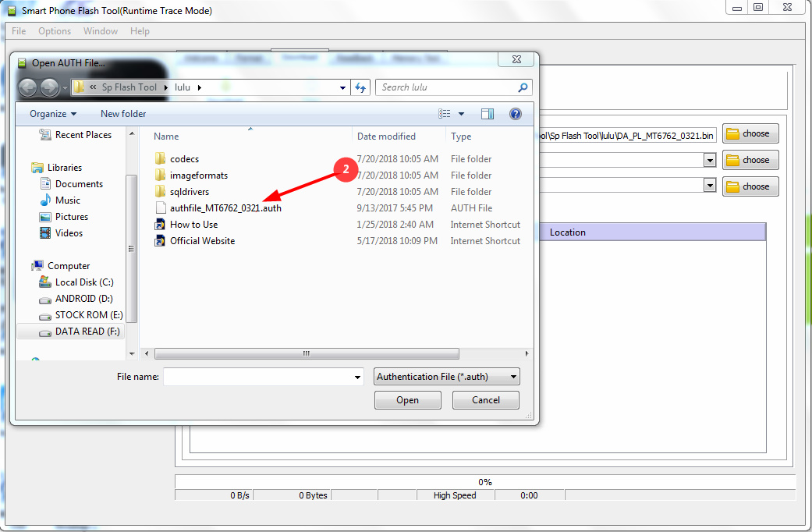Click the New folder button

pyautogui.click(x=123, y=114)
